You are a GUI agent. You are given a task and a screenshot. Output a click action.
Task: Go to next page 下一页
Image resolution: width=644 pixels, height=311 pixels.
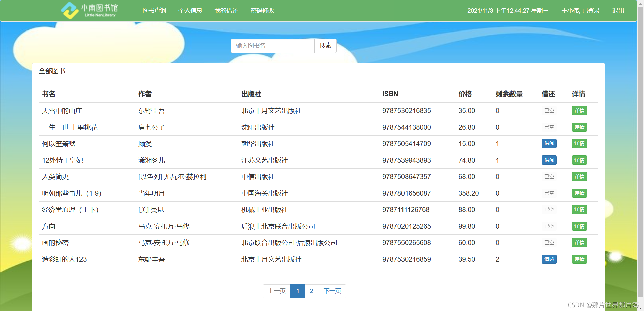click(332, 291)
